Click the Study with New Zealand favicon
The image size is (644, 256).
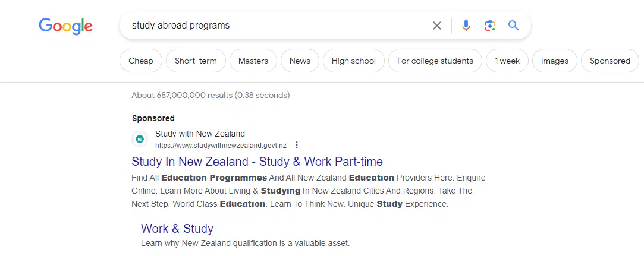[140, 139]
